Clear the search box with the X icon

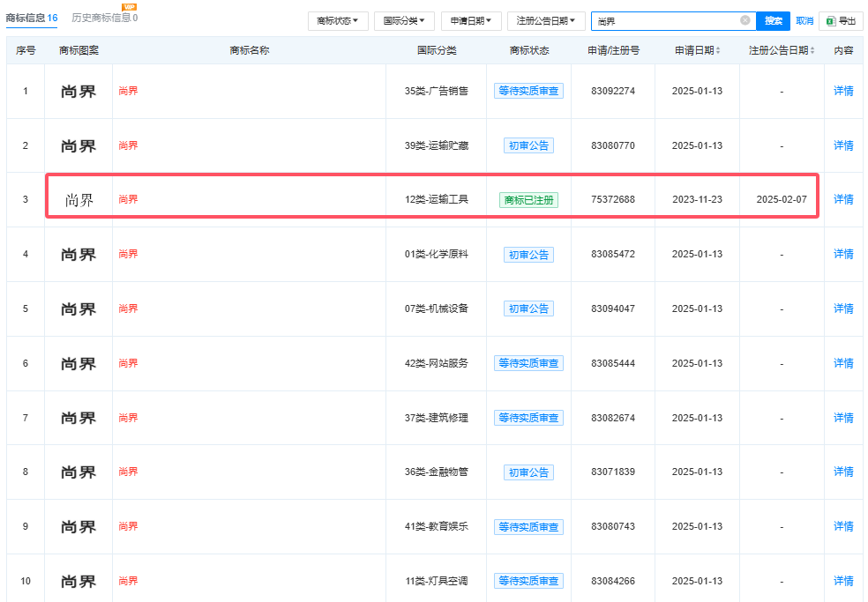[x=745, y=20]
